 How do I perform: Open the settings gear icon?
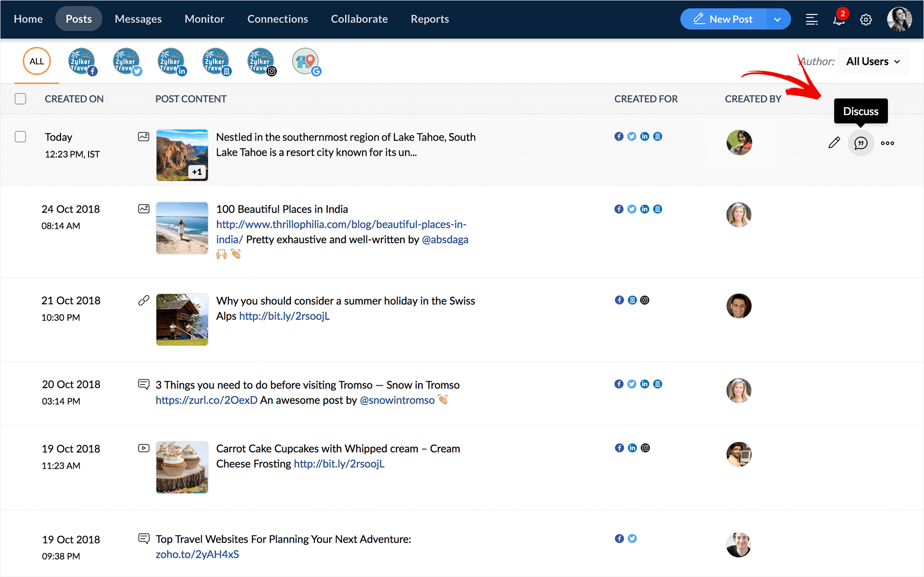(x=866, y=20)
